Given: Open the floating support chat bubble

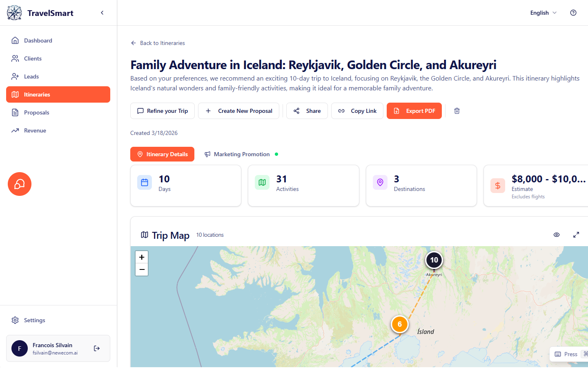Looking at the screenshot, I should click(x=19, y=184).
